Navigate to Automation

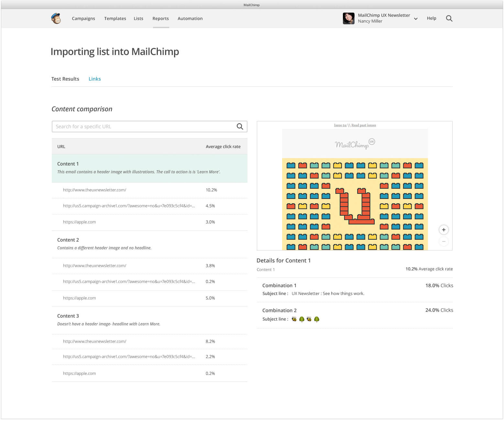pos(190,18)
